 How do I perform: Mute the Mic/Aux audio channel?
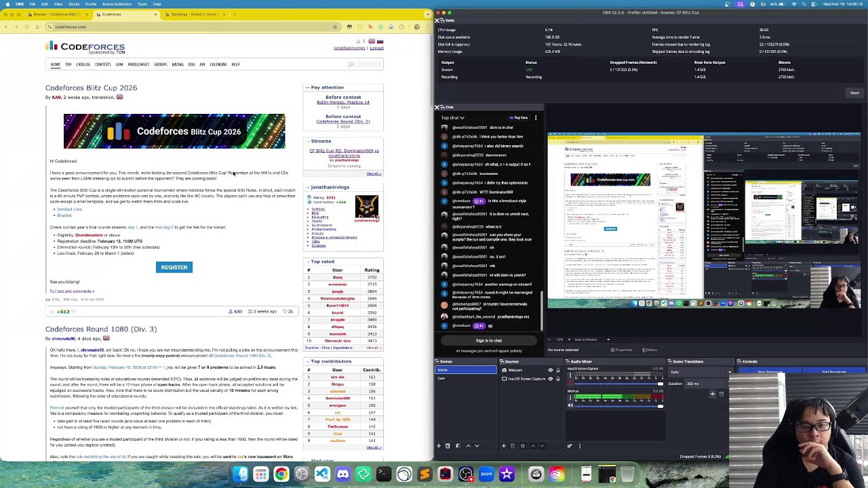[x=570, y=405]
